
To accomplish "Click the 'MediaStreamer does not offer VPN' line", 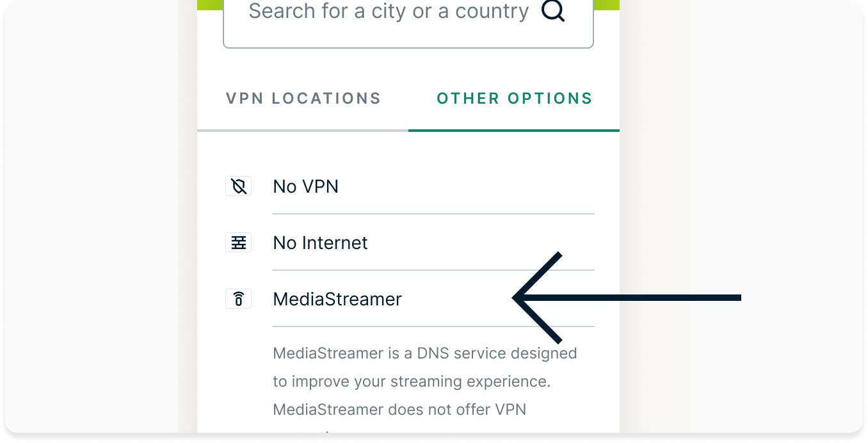I will [x=399, y=410].
